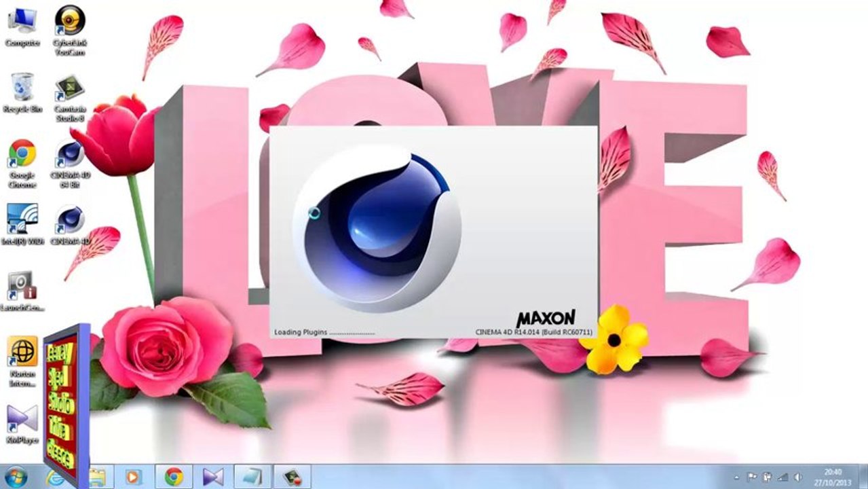The height and width of the screenshot is (489, 868).
Task: Select Intel(R) WiDi desktop shortcut
Action: [22, 224]
